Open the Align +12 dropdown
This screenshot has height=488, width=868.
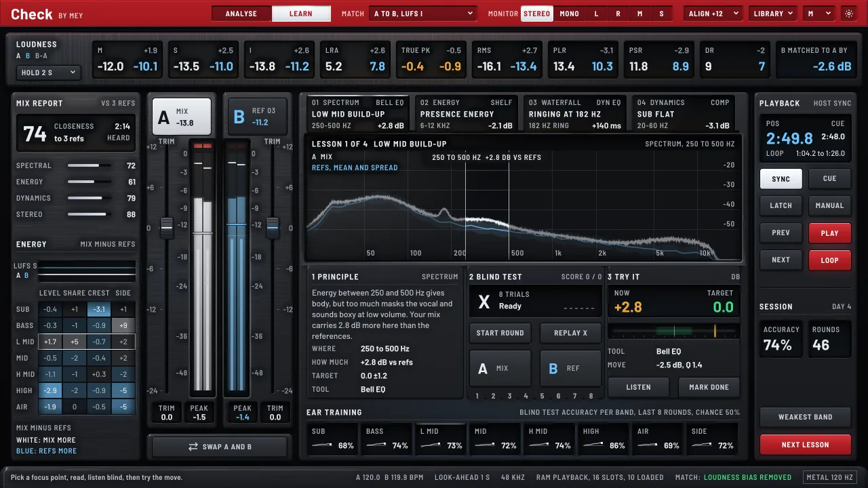tap(713, 14)
